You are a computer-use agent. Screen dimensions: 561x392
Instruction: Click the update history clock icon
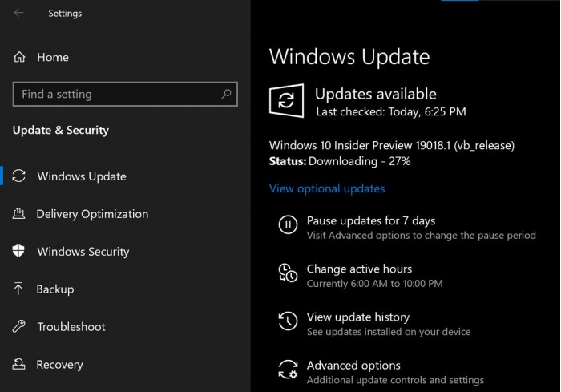click(288, 321)
